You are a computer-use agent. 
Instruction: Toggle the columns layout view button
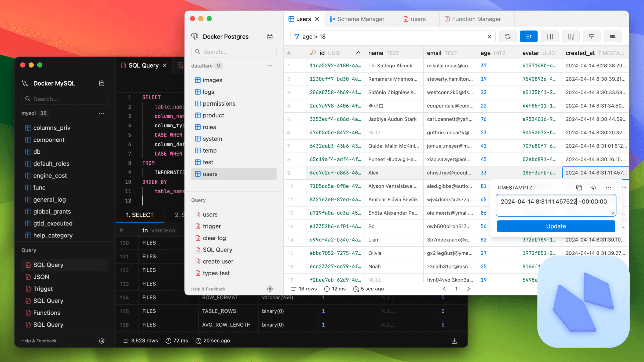click(x=550, y=36)
